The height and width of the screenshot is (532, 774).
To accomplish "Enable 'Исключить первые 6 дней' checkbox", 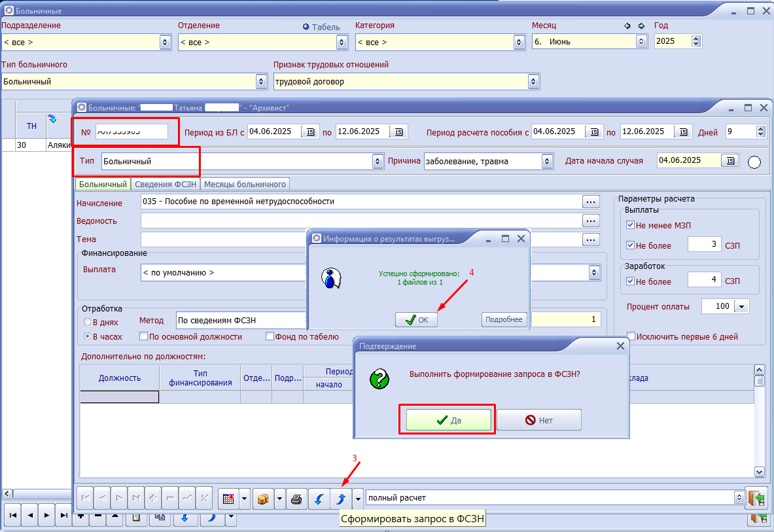I will [x=631, y=336].
